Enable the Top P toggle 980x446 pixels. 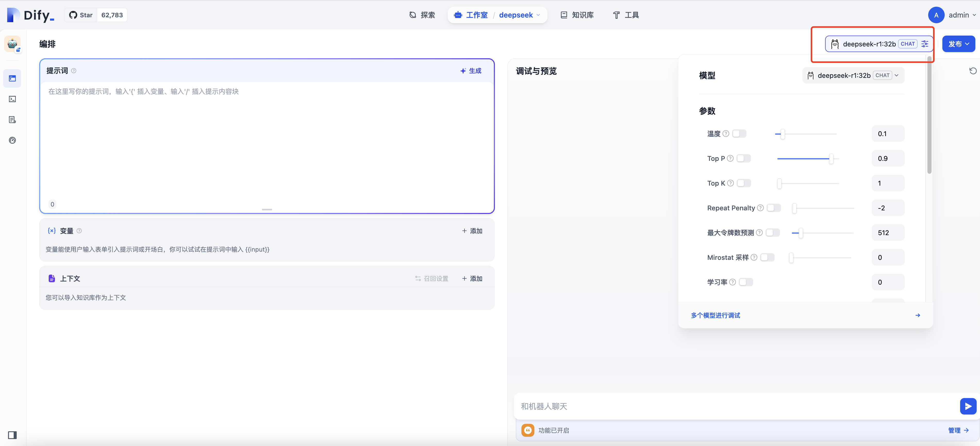coord(743,158)
